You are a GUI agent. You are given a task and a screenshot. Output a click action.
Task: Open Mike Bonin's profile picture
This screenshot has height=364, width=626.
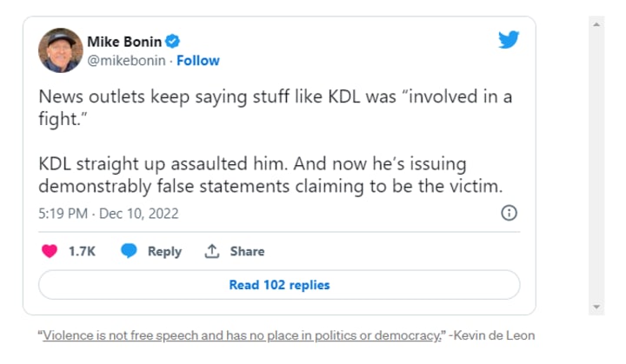coord(60,50)
